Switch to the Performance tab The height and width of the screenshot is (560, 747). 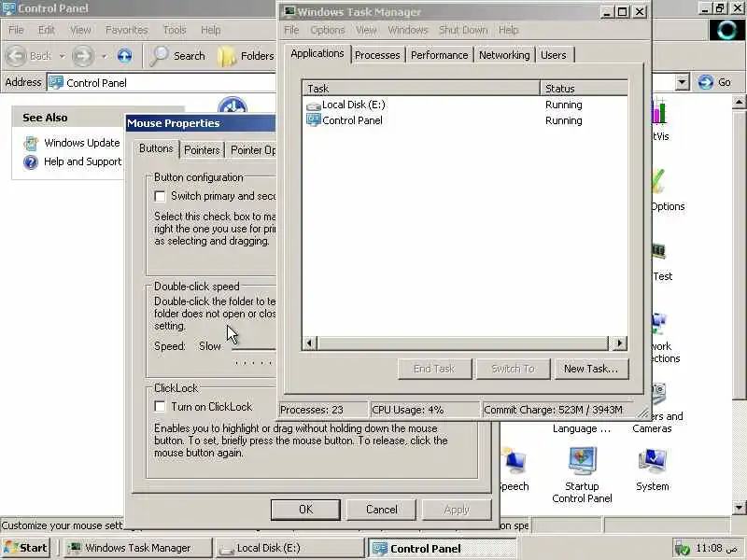pos(439,55)
